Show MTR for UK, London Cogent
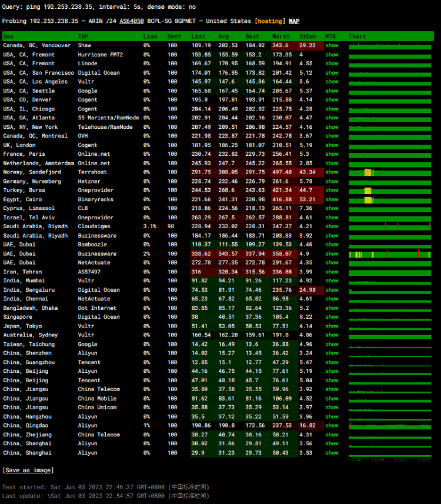441x504 pixels. (x=332, y=145)
